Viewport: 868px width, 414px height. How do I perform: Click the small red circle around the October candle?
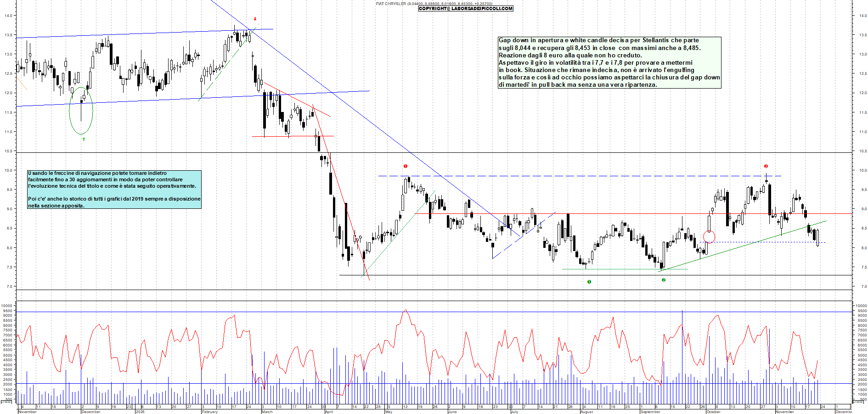[709, 237]
